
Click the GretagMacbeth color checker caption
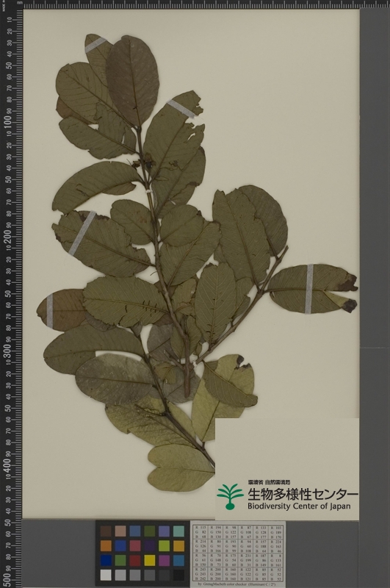click(x=237, y=584)
